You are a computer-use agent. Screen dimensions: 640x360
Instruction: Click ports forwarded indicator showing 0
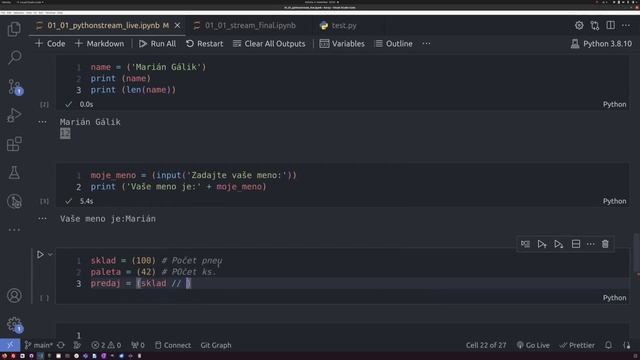[x=138, y=345]
